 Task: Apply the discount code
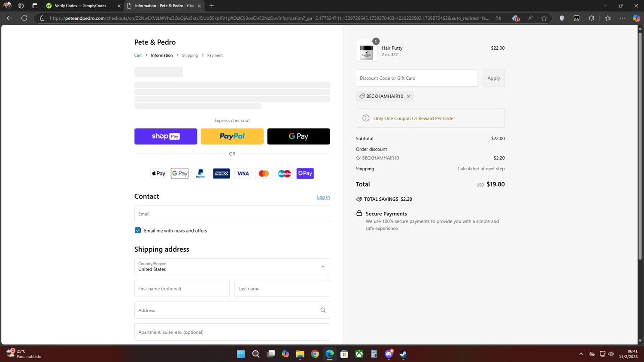click(494, 78)
